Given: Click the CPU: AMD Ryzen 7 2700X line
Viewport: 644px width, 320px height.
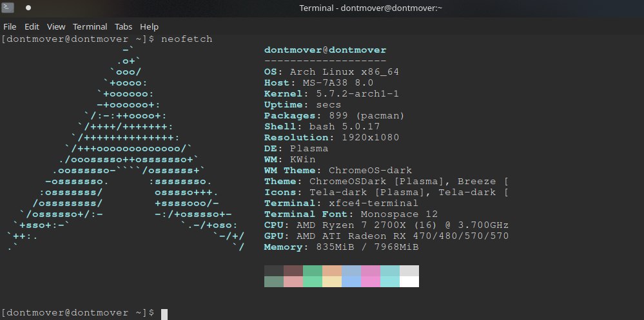Looking at the screenshot, I should (x=387, y=225).
